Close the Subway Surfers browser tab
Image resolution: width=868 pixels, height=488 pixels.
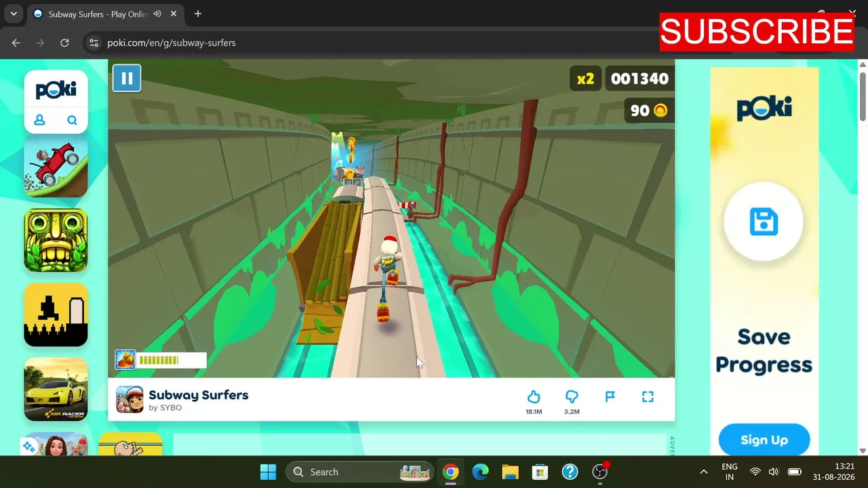[174, 14]
